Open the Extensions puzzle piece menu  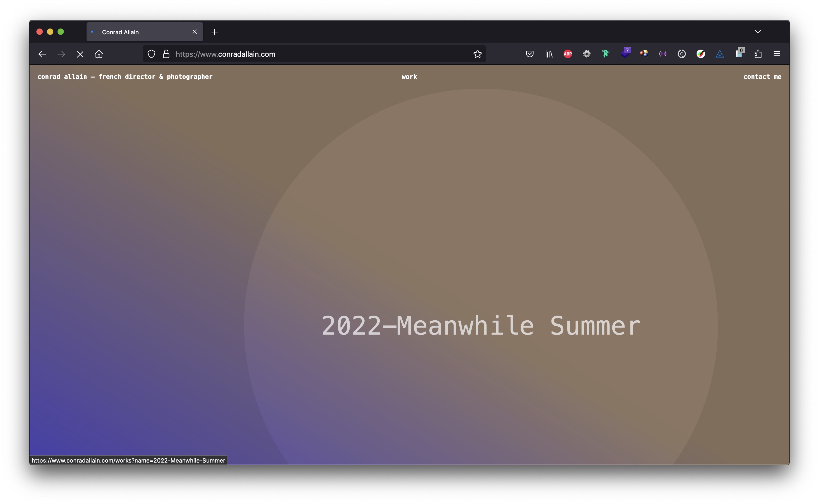[758, 54]
